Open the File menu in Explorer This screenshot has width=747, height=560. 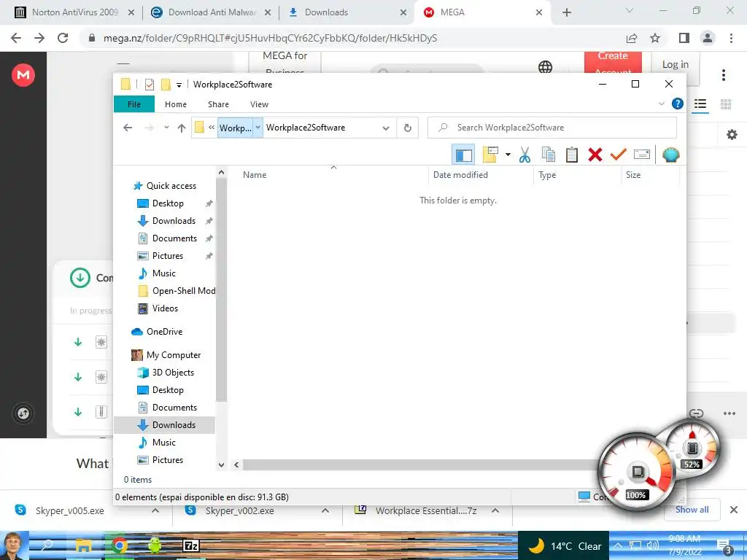pyautogui.click(x=134, y=104)
